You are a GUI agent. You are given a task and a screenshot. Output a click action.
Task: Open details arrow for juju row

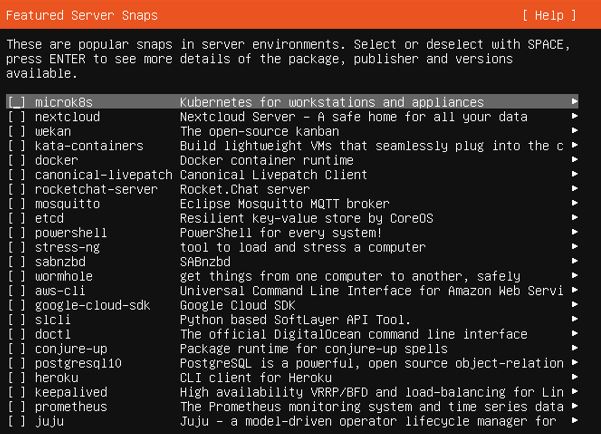point(574,421)
